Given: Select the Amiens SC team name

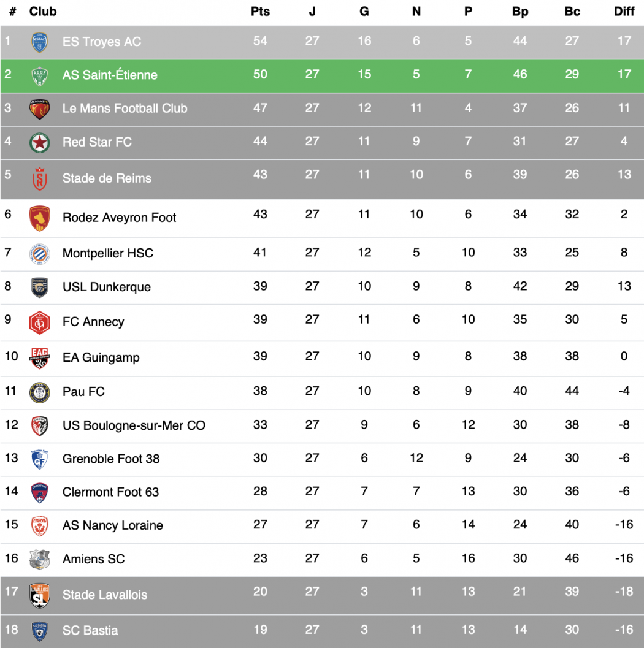Looking at the screenshot, I should tap(93, 559).
